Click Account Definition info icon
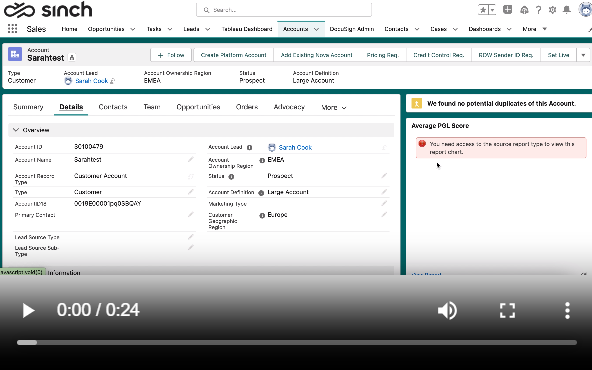 [261, 193]
